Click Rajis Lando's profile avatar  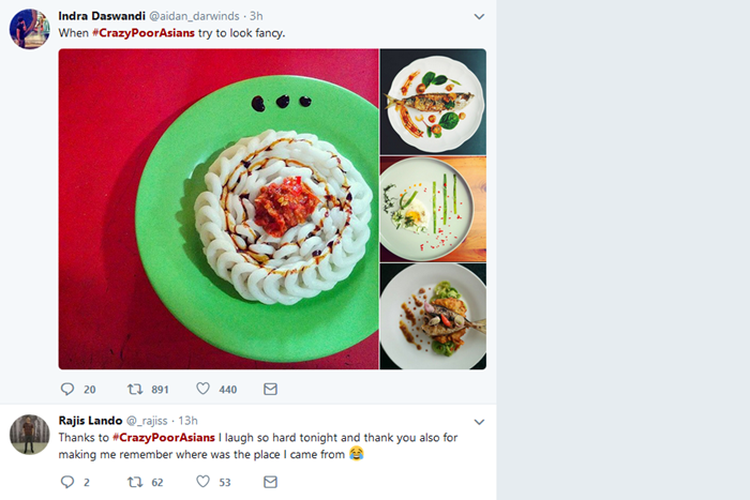30,435
